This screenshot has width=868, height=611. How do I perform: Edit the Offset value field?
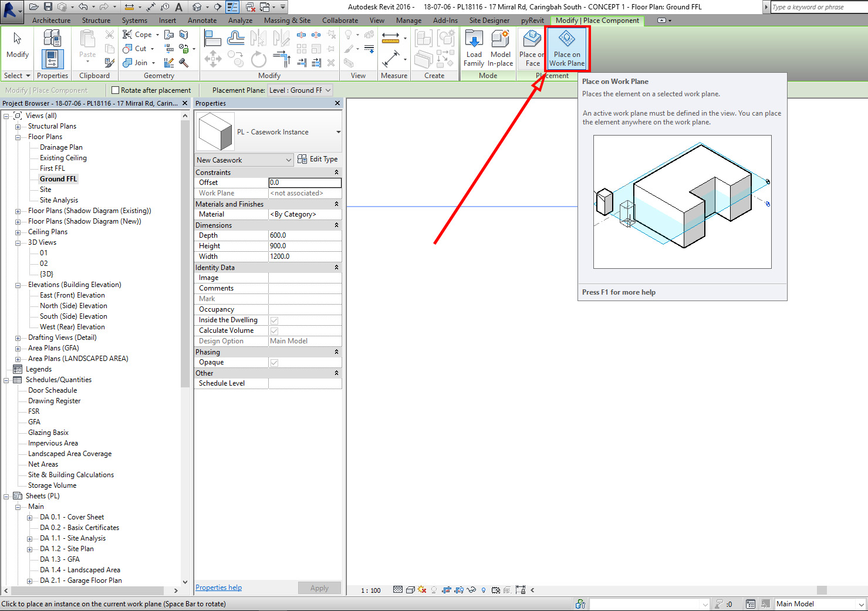(305, 183)
